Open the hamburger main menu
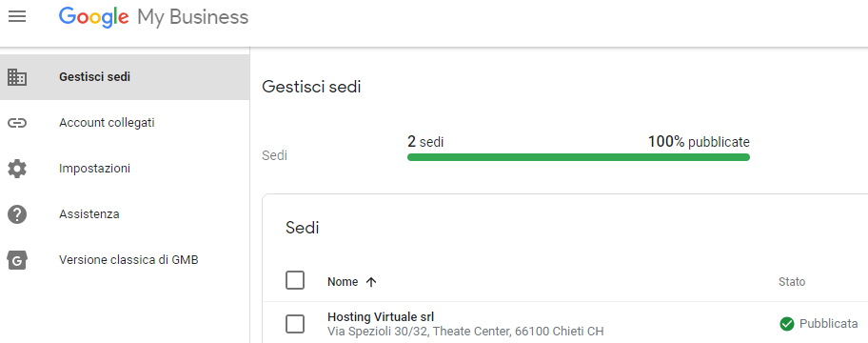 tap(17, 17)
